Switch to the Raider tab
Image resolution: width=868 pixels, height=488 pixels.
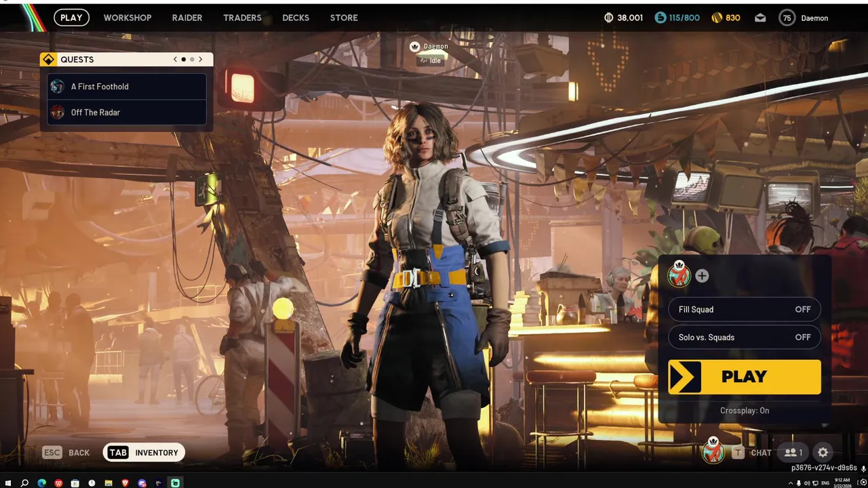point(187,18)
